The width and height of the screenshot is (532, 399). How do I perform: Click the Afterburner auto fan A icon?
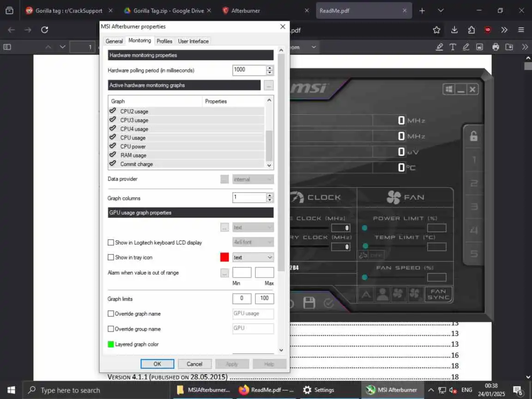tap(366, 294)
